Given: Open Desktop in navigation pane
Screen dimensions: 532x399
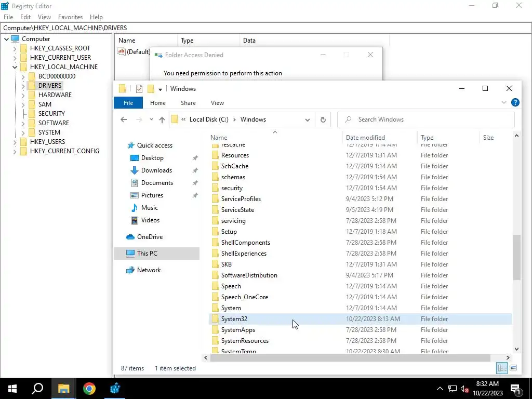Looking at the screenshot, I should [152, 158].
